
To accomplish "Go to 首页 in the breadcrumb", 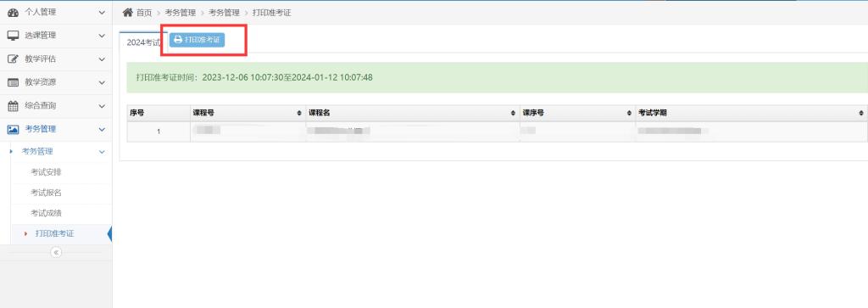I will 144,13.
